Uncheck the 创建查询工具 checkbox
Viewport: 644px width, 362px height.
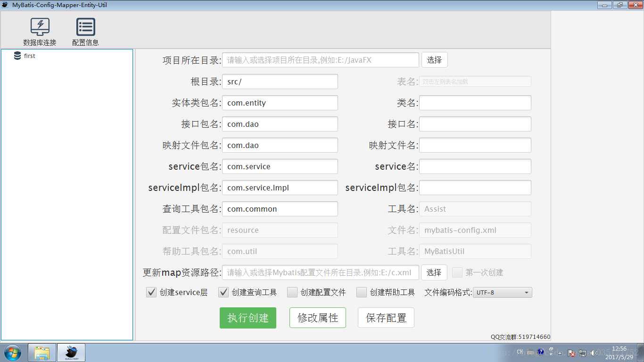pyautogui.click(x=223, y=292)
